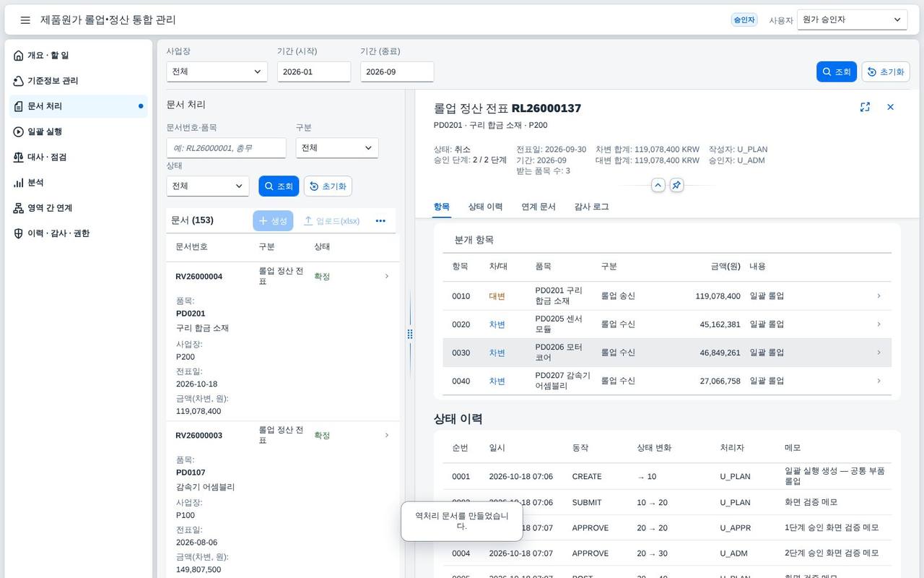Screen dimensions: 924x578
Task: Click the 이력 · 감사 · 권한 shield icon
Action: [x=19, y=233]
